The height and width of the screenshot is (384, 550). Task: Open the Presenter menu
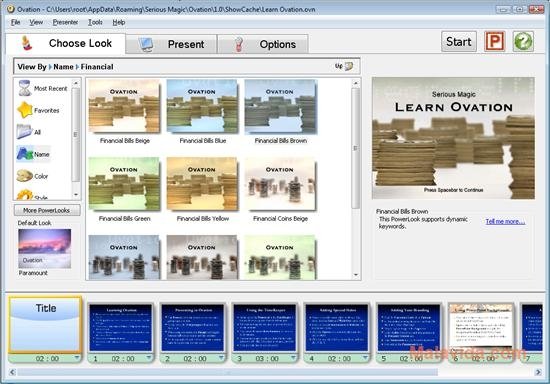(x=65, y=22)
